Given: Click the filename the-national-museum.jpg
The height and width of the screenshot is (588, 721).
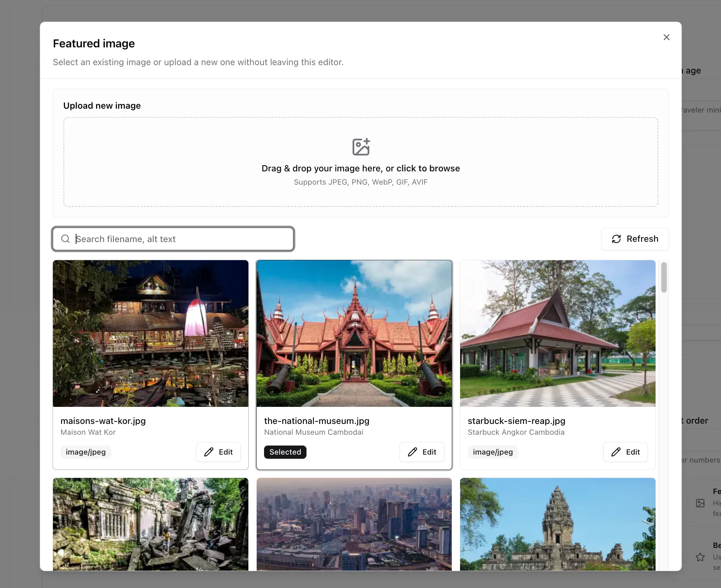Looking at the screenshot, I should click(x=317, y=421).
